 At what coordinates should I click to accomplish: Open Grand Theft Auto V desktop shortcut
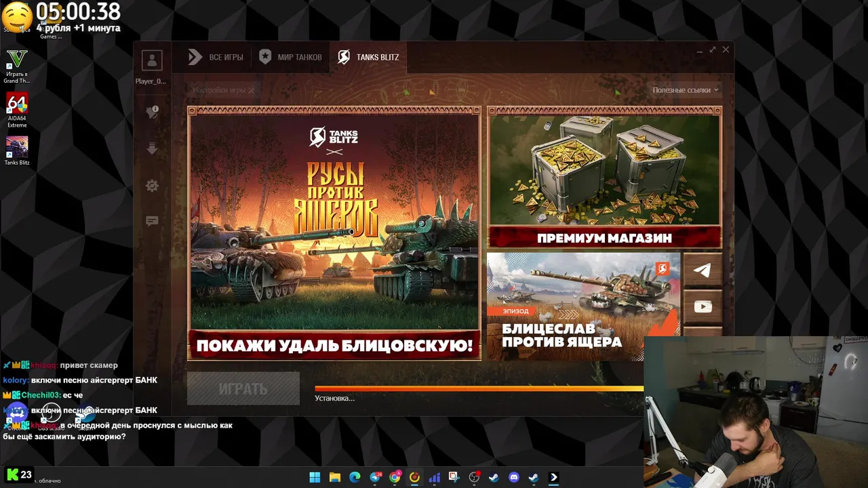pyautogui.click(x=17, y=66)
